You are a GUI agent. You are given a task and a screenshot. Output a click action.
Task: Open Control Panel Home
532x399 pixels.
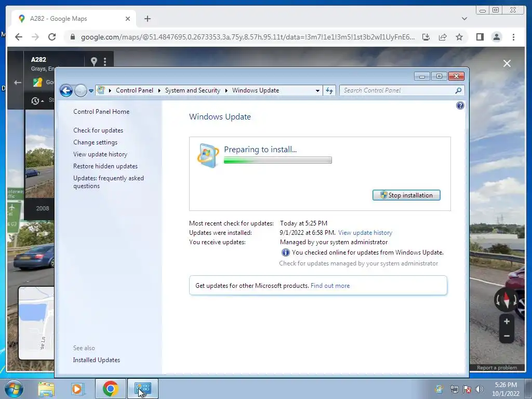[101, 112]
